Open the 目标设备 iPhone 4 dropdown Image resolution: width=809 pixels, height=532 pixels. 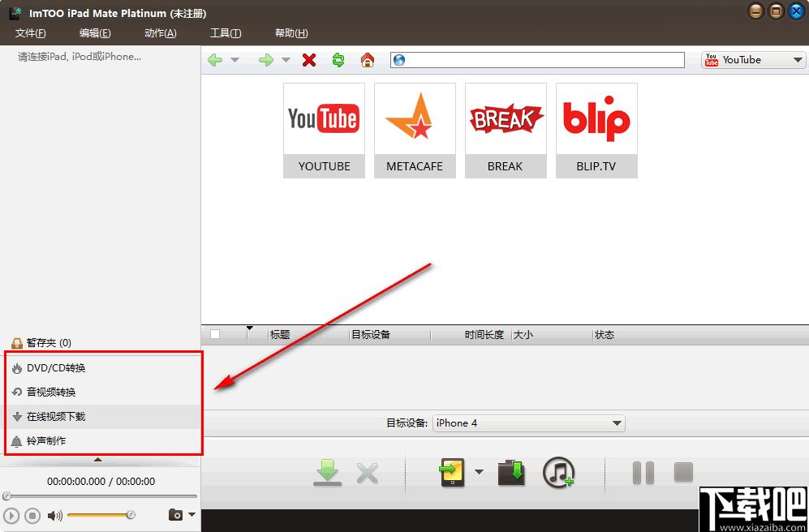pyautogui.click(x=529, y=423)
